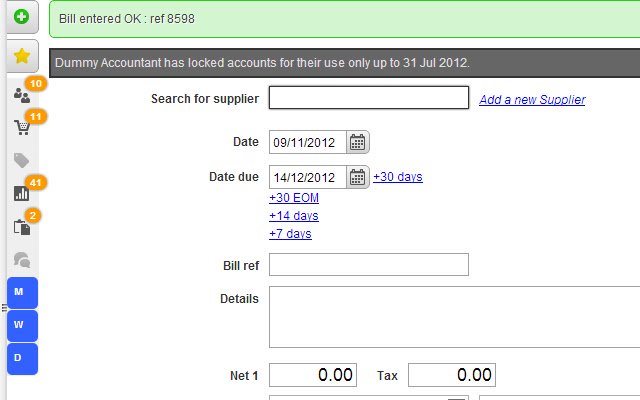Open bar chart reports icon
640x400 pixels.
21,193
